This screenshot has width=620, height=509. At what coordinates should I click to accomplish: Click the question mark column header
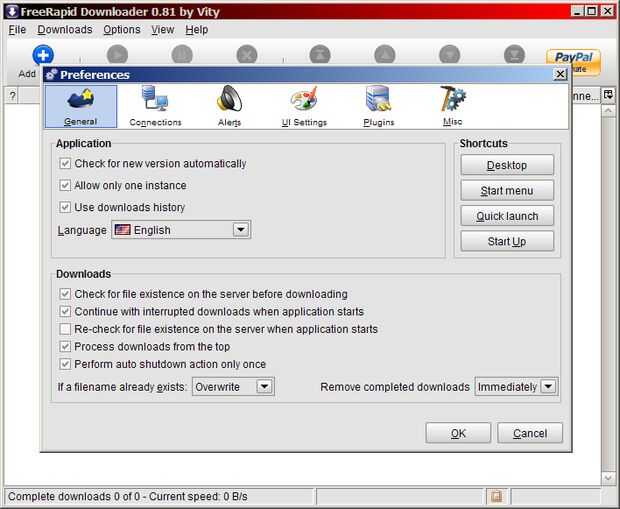[x=13, y=95]
